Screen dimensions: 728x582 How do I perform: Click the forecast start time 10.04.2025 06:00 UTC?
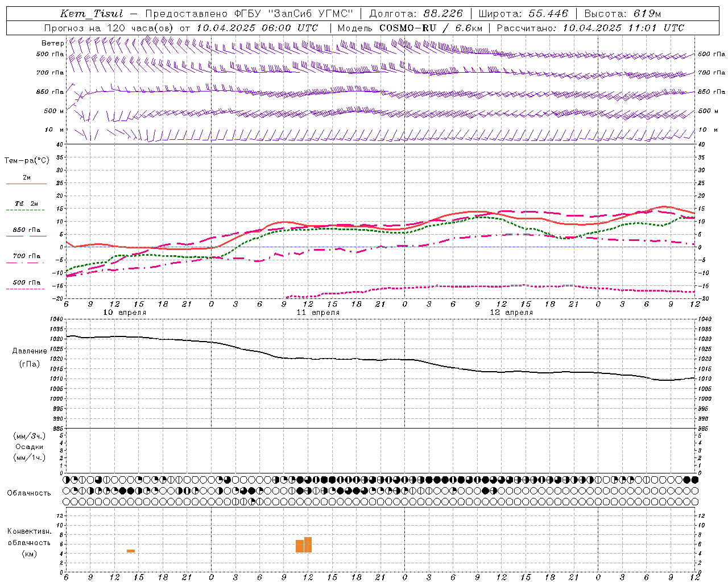[x=258, y=28]
